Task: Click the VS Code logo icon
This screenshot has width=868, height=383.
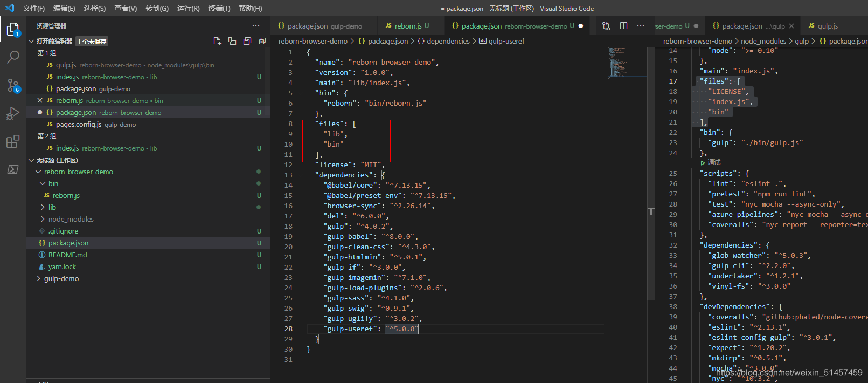Action: point(10,8)
